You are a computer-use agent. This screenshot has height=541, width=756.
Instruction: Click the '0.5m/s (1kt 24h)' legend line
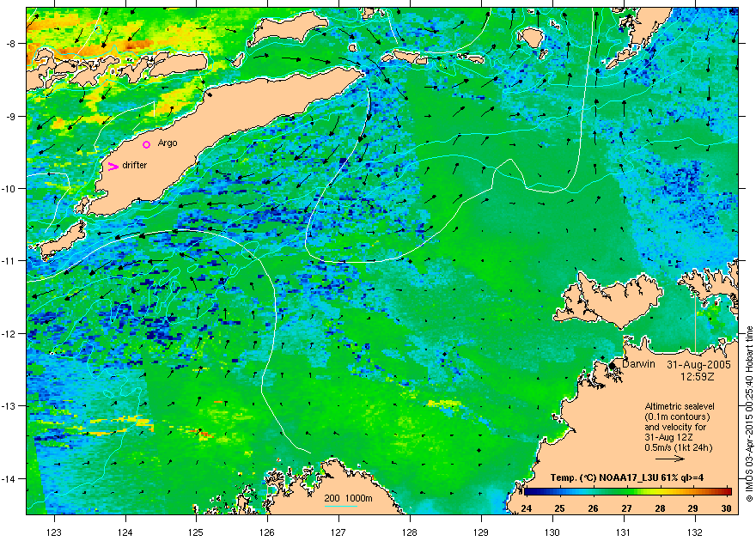[x=679, y=448]
